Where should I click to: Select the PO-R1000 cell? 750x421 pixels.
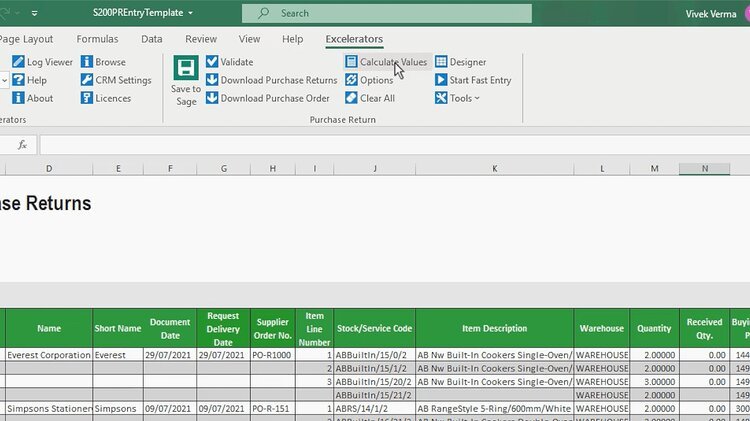(x=273, y=355)
